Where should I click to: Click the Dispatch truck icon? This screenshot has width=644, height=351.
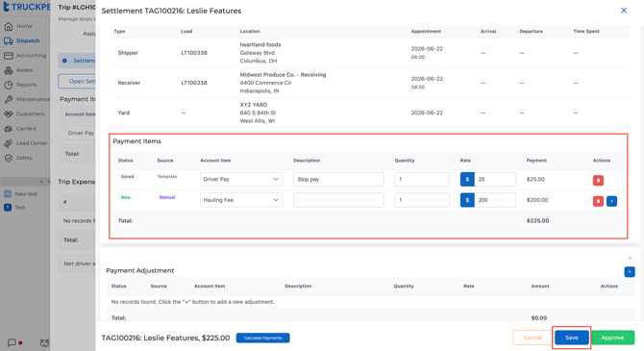(x=9, y=41)
